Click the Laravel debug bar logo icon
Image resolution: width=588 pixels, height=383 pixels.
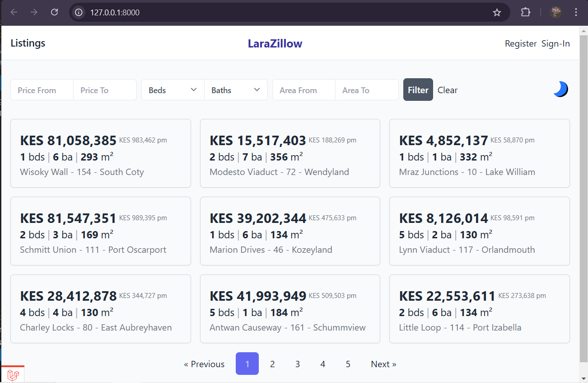point(13,375)
